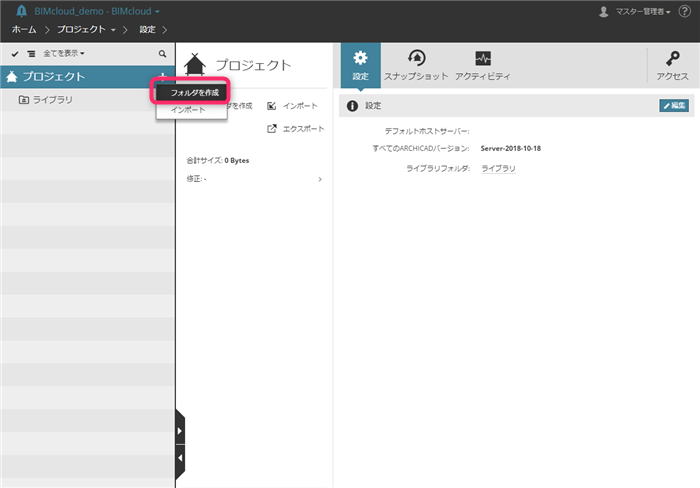
Task: Click the 編集 edit button
Action: click(x=674, y=105)
